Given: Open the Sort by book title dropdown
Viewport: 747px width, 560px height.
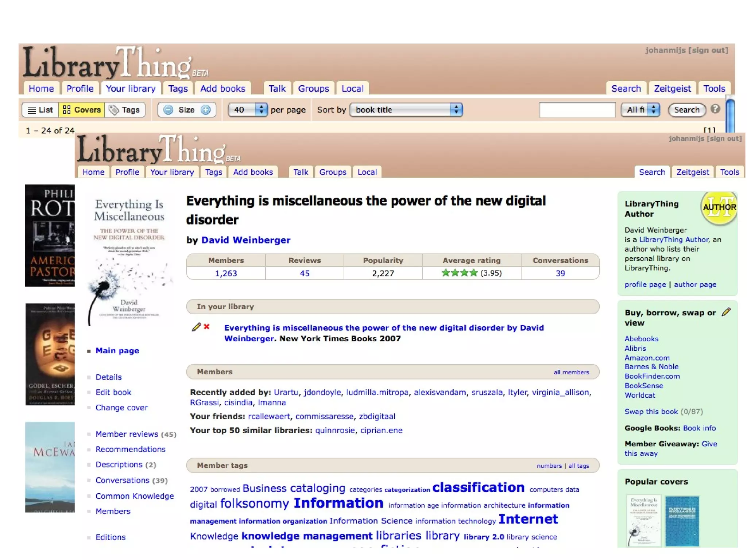Looking at the screenshot, I should point(406,110).
